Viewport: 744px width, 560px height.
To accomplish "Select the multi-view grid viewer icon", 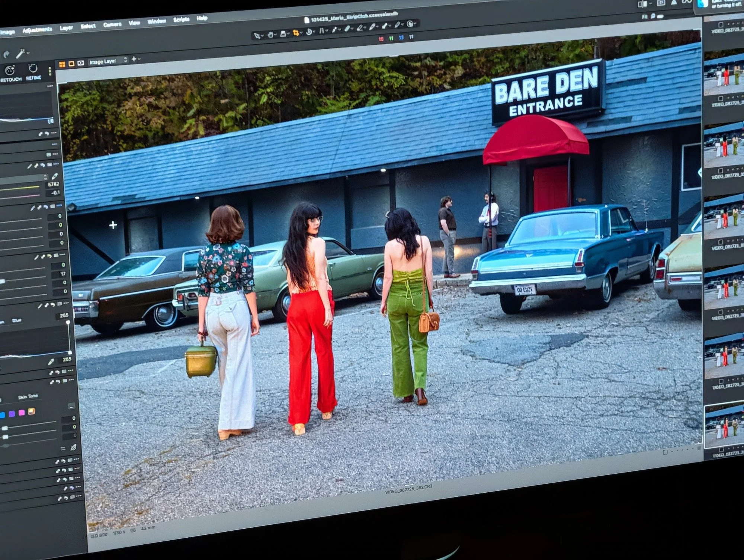I will (62, 64).
